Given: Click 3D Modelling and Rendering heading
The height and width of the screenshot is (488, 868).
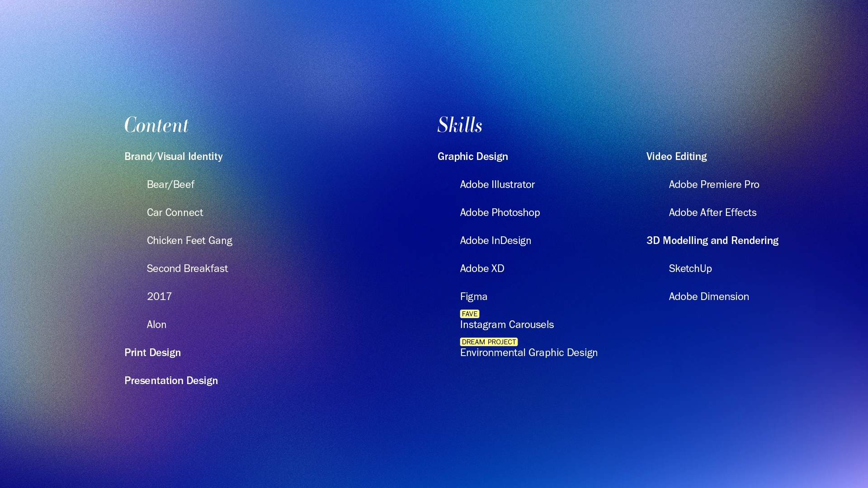Looking at the screenshot, I should click(712, 240).
